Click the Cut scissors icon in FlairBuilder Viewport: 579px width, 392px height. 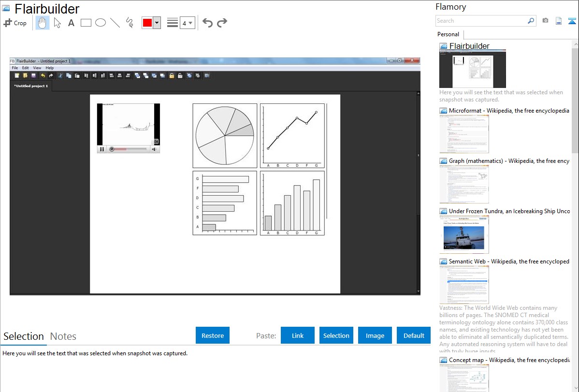[60, 76]
